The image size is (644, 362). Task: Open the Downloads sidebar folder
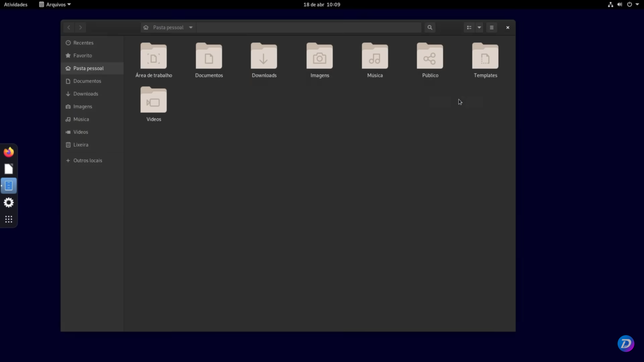86,93
